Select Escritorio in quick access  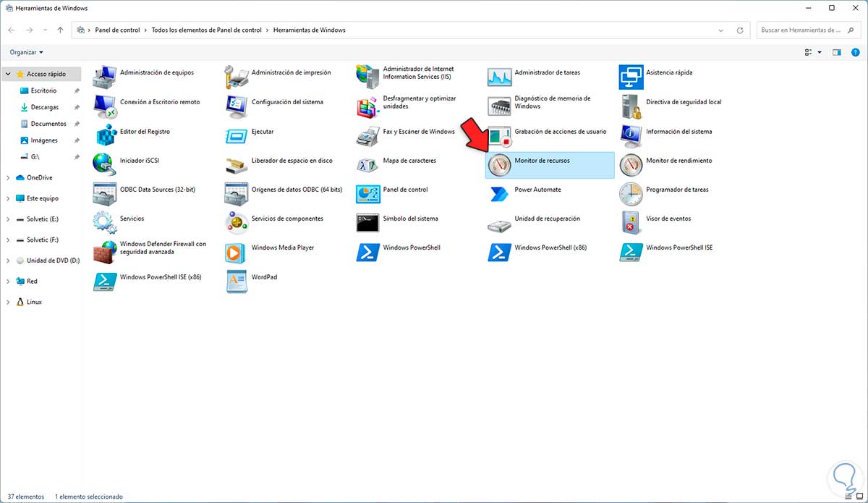tap(43, 90)
